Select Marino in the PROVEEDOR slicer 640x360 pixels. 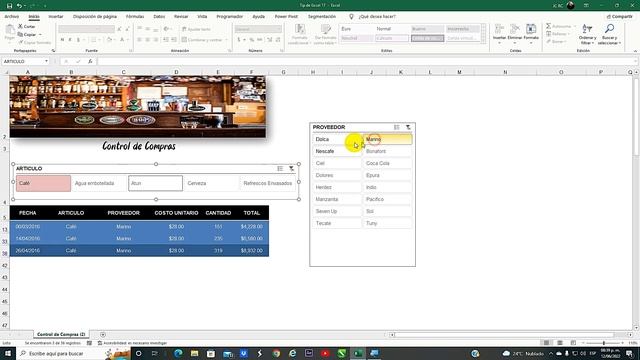388,139
